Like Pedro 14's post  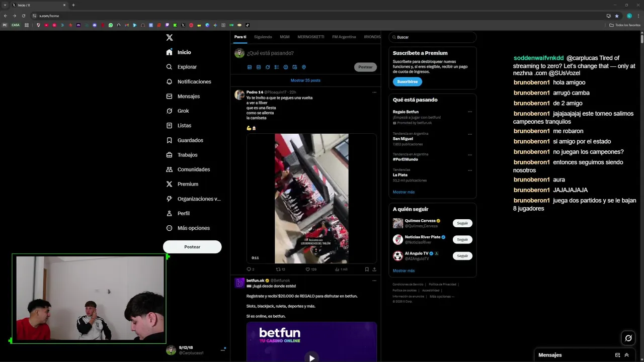311,269
